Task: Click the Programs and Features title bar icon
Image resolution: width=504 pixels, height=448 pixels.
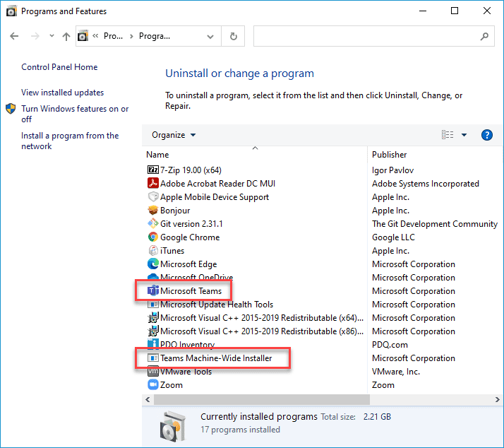Action: [11, 11]
